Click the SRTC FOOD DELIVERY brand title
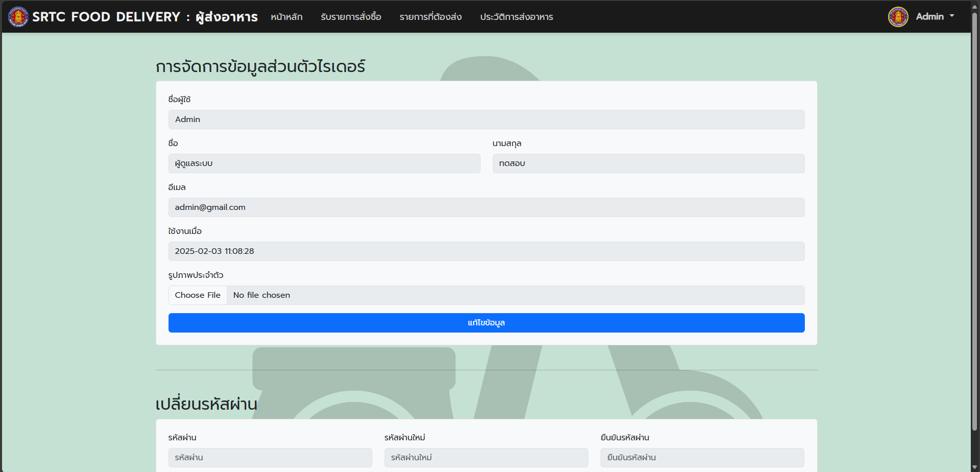The image size is (980, 472). tap(145, 17)
